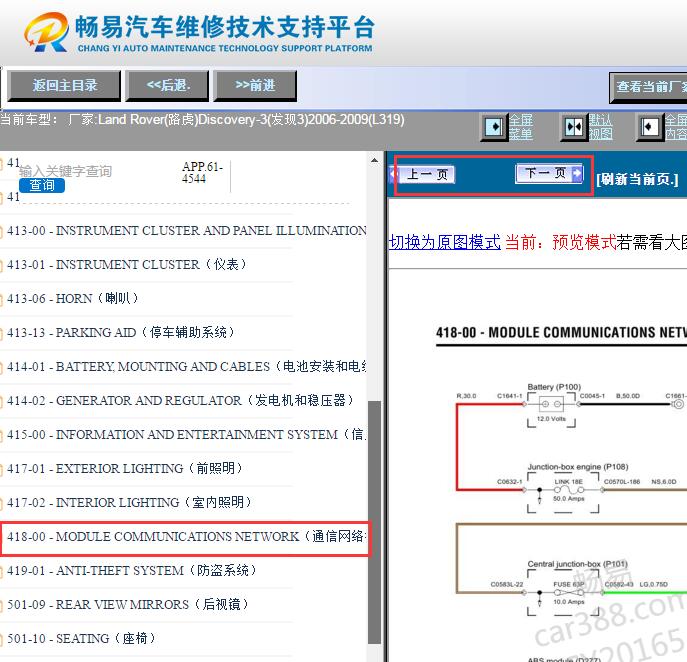
Task: Open 413-13 Parking Aid entry
Action: [x=120, y=333]
